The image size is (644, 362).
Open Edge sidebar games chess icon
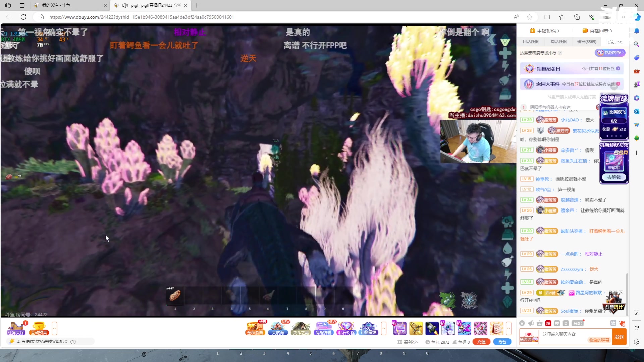[637, 84]
